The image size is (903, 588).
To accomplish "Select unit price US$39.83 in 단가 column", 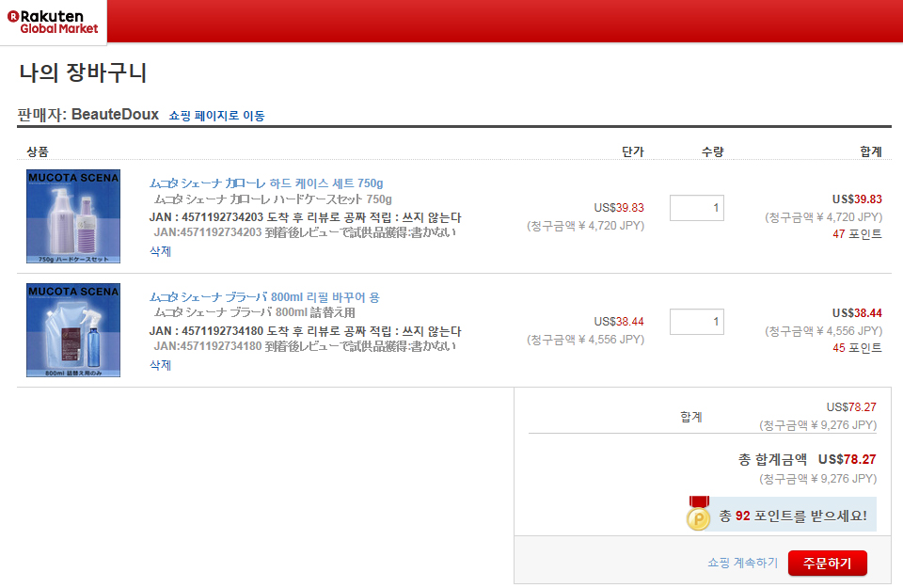I will point(619,207).
